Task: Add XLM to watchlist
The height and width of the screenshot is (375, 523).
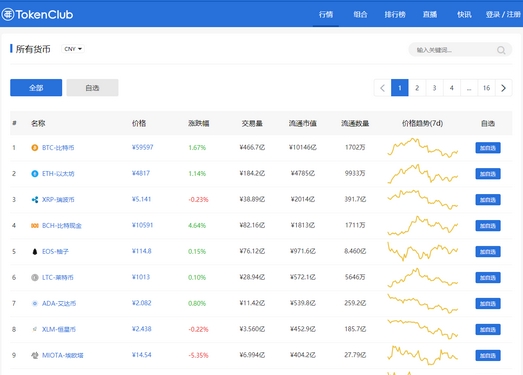Action: click(x=488, y=330)
